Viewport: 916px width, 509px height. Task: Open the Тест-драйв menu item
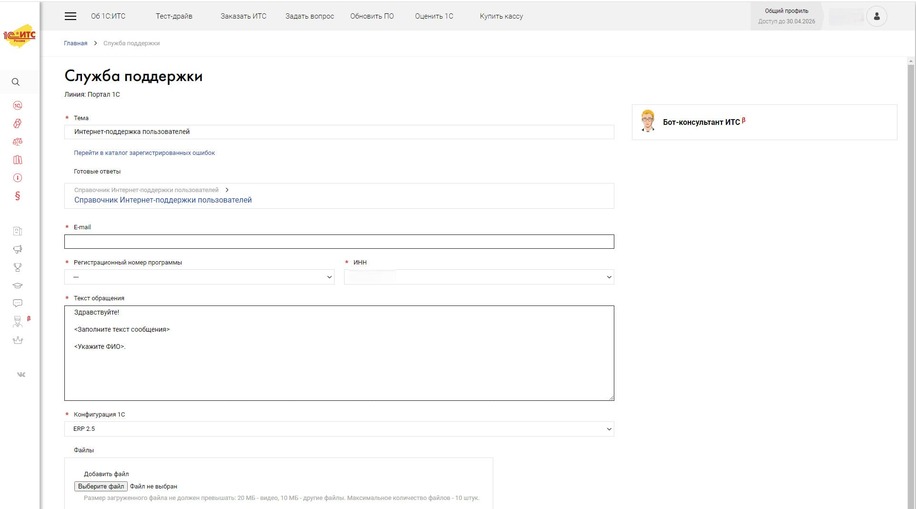[174, 16]
